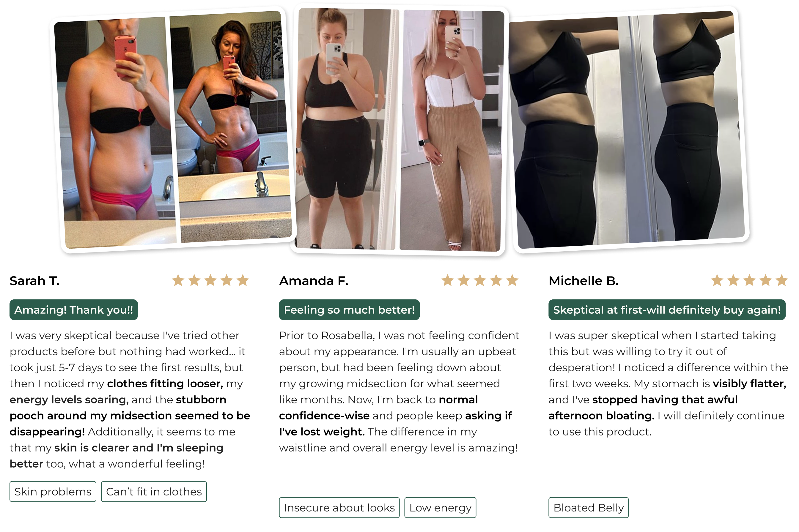Click Sarah T.'s first rating star
Screen dimensions: 799x532
tap(178, 281)
